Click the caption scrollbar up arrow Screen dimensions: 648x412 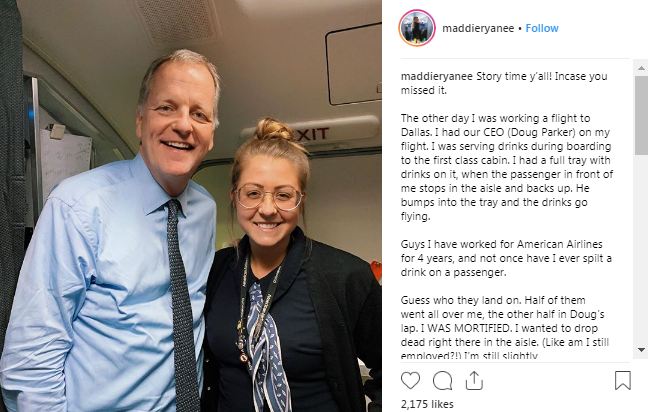tap(641, 68)
